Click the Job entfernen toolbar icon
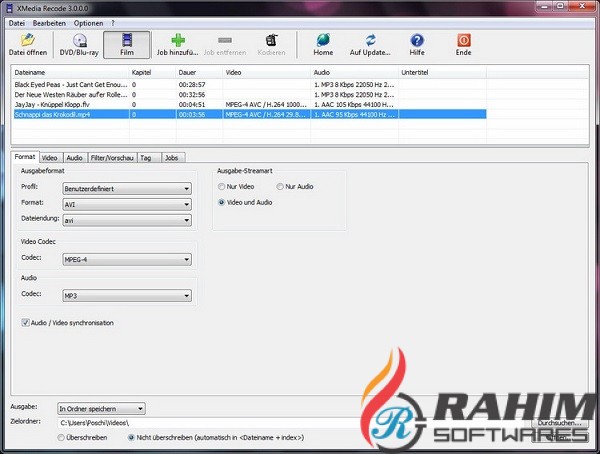Screen dimensions: 600x454 tap(225, 40)
